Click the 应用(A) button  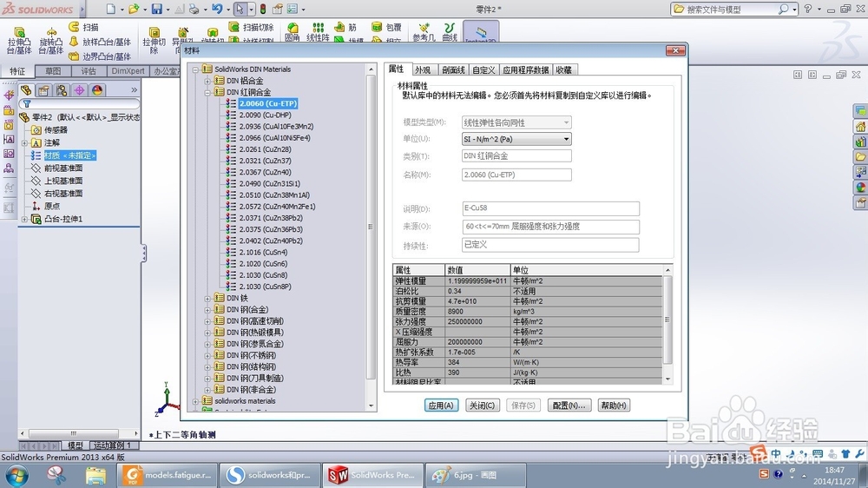441,406
